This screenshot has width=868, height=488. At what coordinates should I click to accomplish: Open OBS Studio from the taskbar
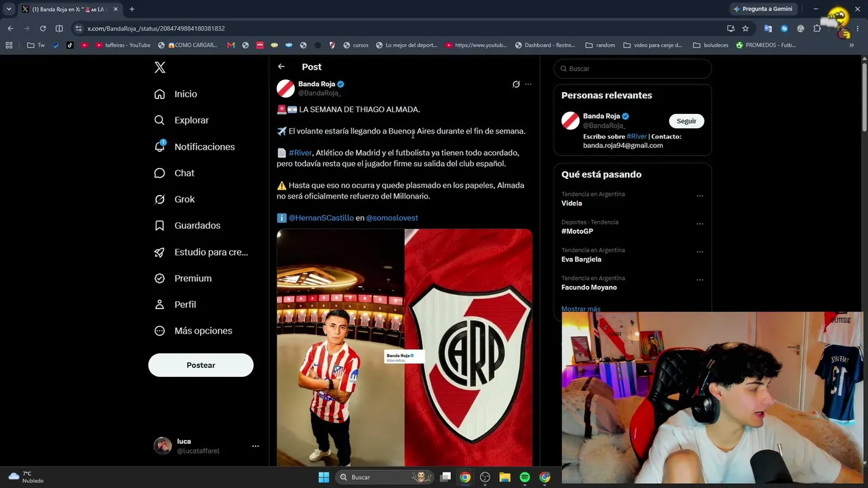[485, 477]
